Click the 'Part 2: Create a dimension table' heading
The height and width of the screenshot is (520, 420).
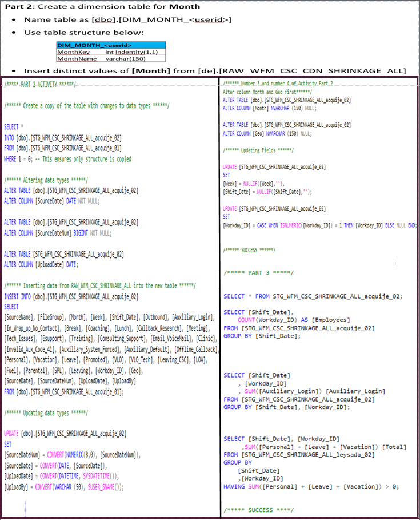[103, 6]
